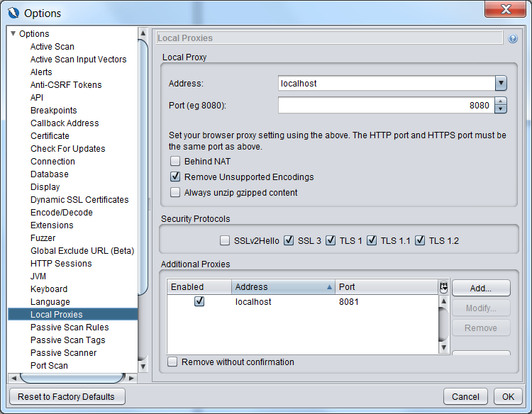This screenshot has height=414, width=532.
Task: Select Check For Updates
Action: [x=68, y=148]
